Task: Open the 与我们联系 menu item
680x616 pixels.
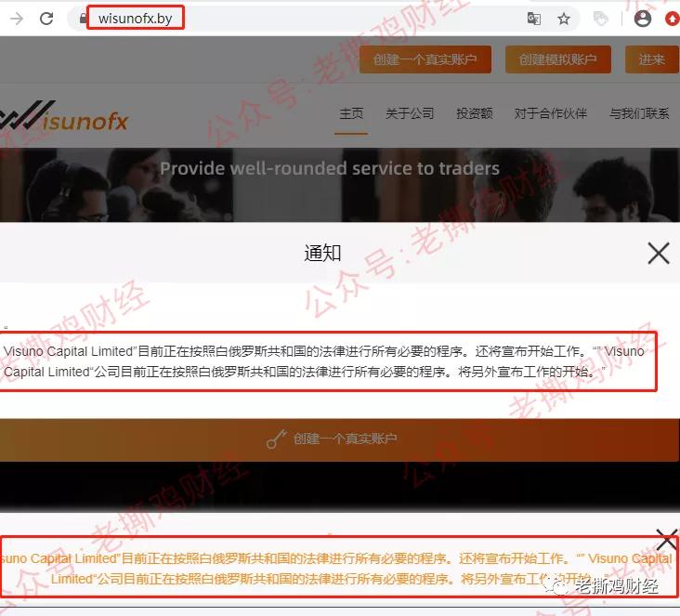Action: click(639, 113)
